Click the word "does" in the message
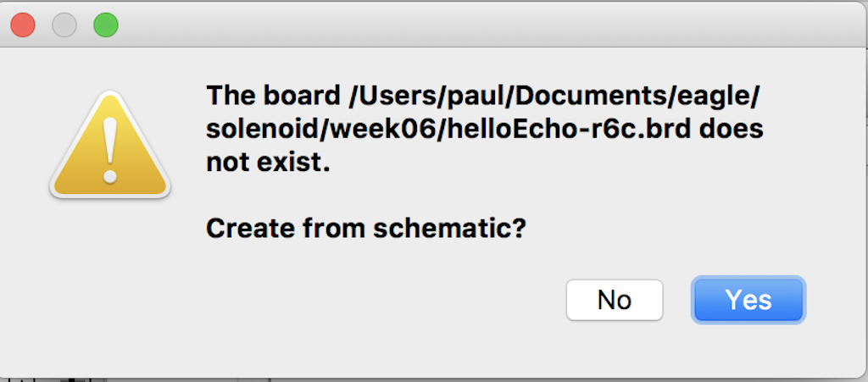Screen dimensions: 868x382 [729, 129]
